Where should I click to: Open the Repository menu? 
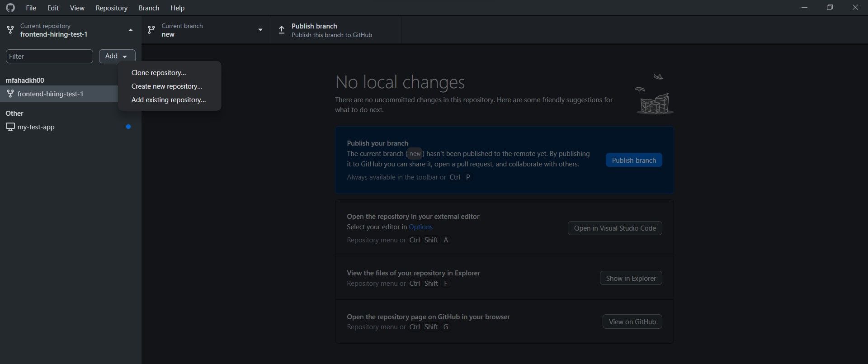tap(111, 8)
